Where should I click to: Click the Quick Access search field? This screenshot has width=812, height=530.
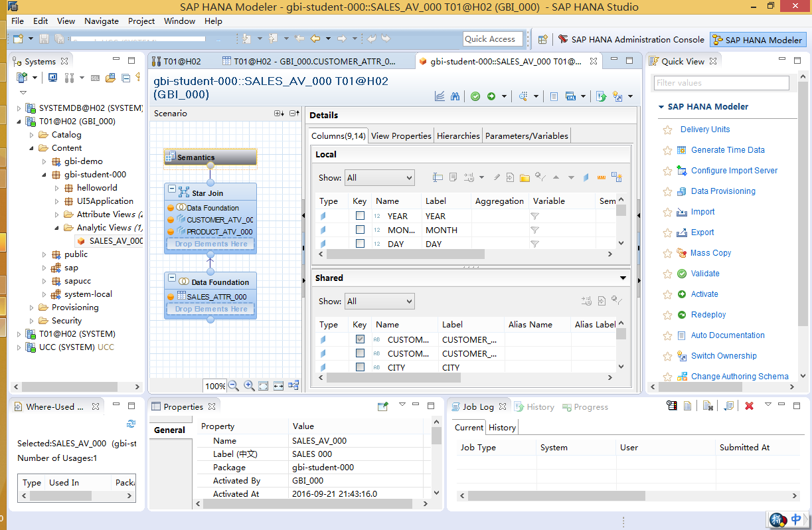493,39
